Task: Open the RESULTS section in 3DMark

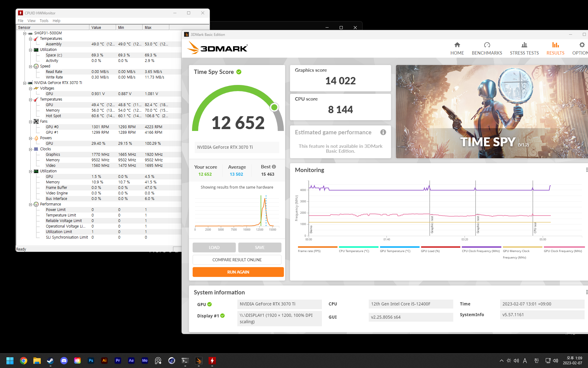Action: pyautogui.click(x=555, y=49)
